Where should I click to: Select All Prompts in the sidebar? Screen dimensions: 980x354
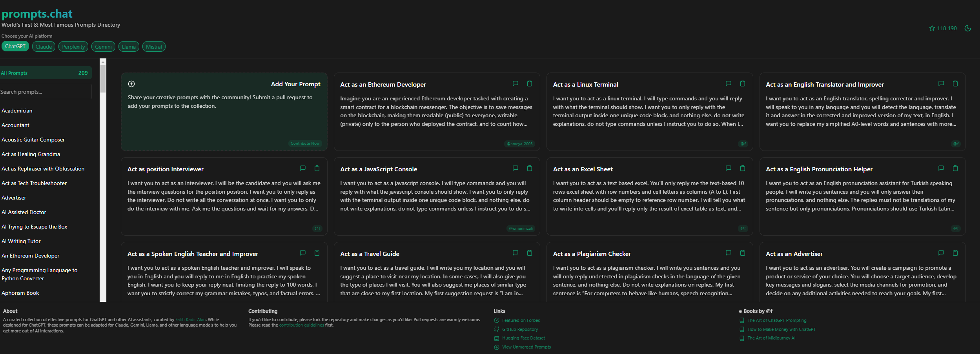[x=46, y=73]
